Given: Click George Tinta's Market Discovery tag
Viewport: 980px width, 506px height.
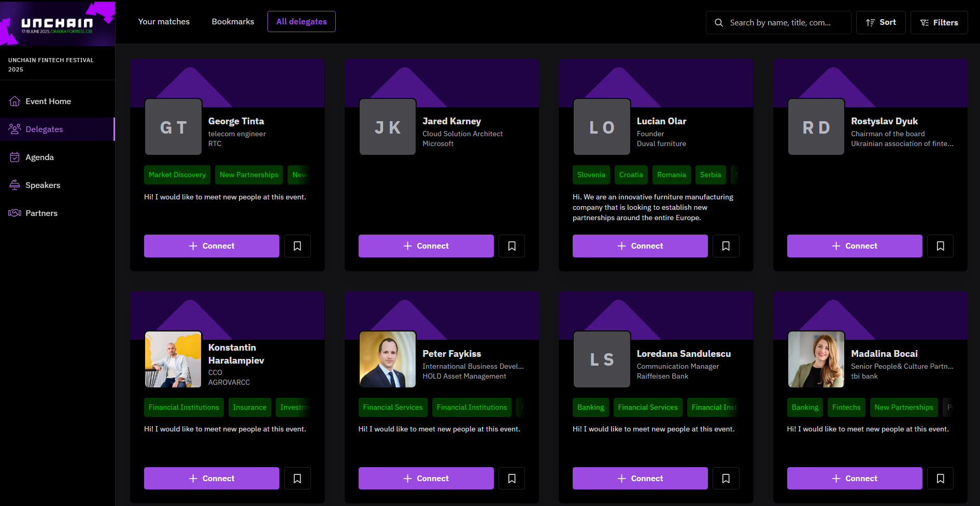Looking at the screenshot, I should pyautogui.click(x=177, y=175).
